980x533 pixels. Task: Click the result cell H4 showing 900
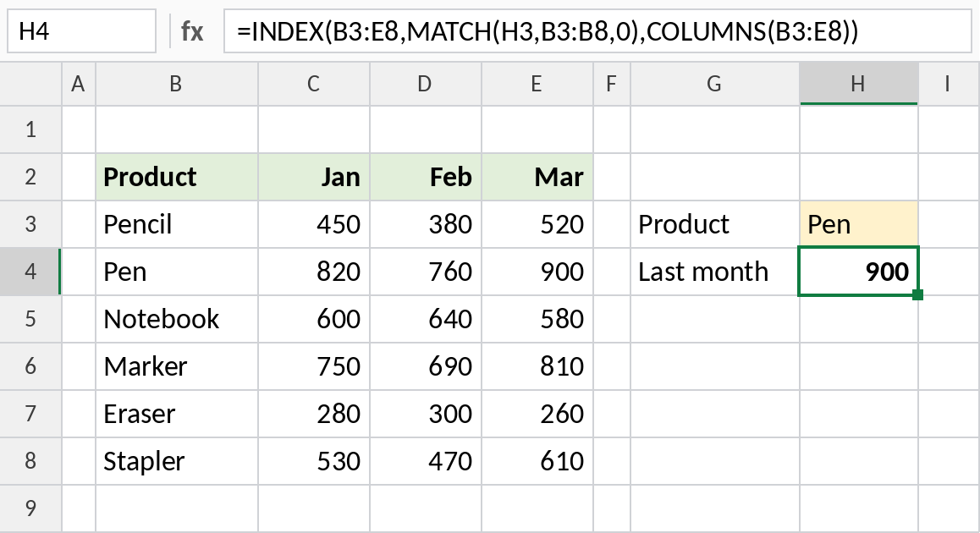click(x=859, y=272)
